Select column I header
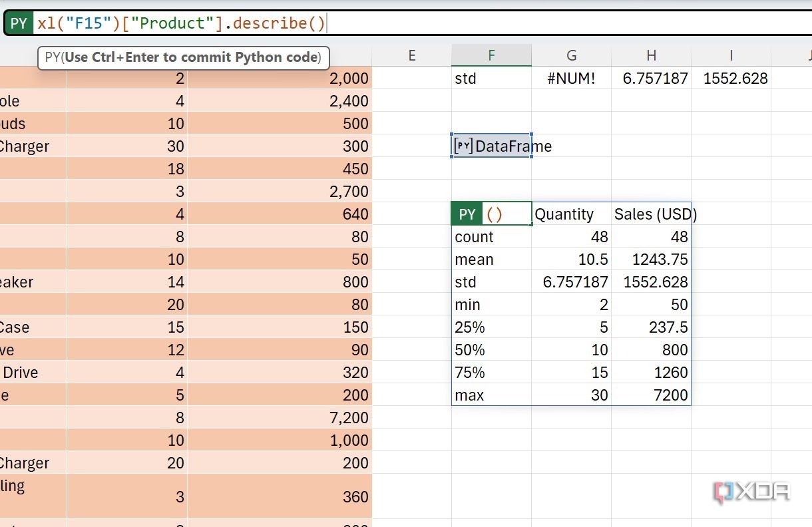 pyautogui.click(x=731, y=56)
